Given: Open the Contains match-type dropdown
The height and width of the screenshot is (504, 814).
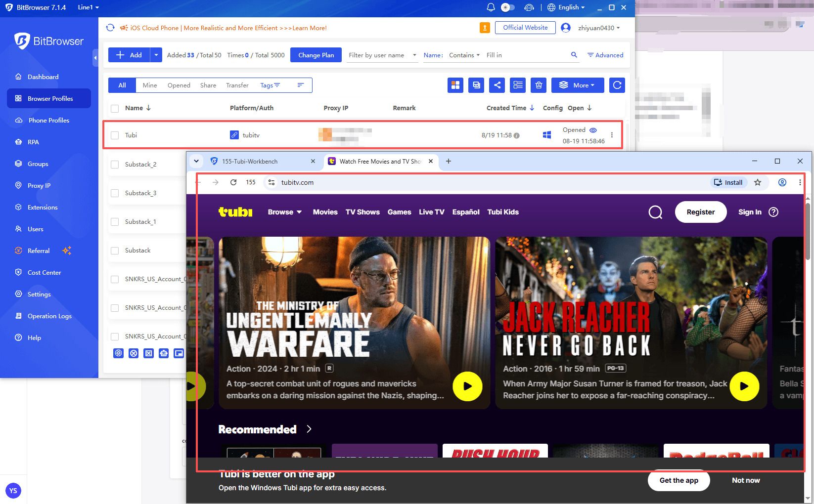Looking at the screenshot, I should (464, 55).
